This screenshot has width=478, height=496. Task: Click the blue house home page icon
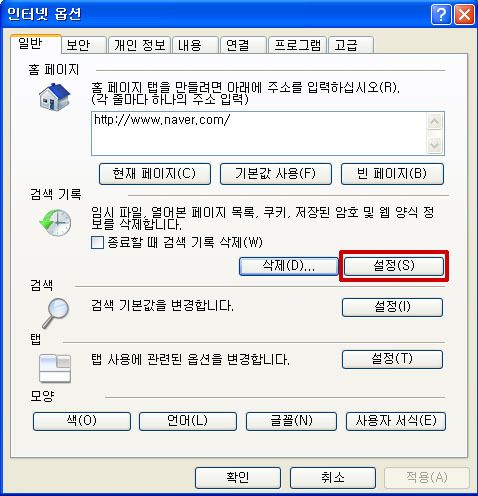coord(55,97)
